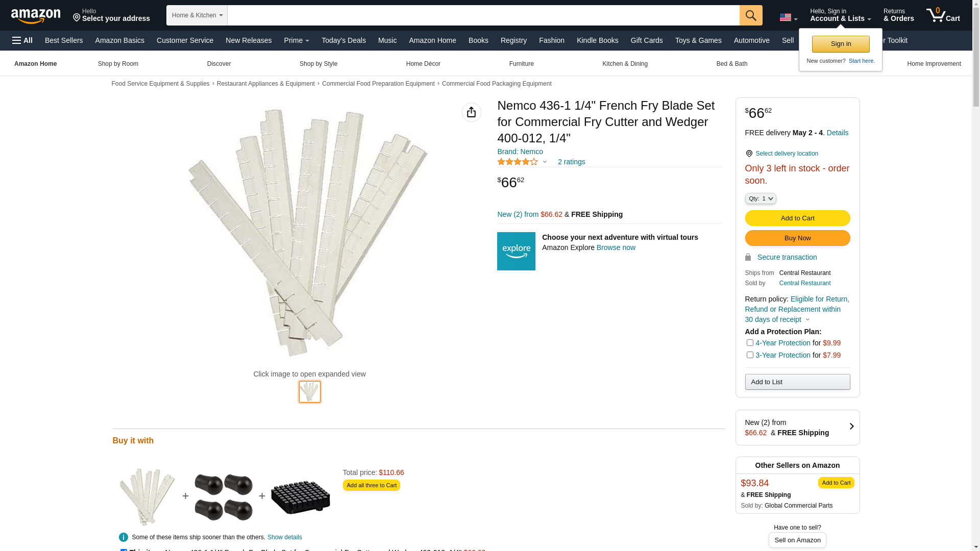Expand New (2) from offers arrow
The width and height of the screenshot is (980, 551).
(851, 427)
